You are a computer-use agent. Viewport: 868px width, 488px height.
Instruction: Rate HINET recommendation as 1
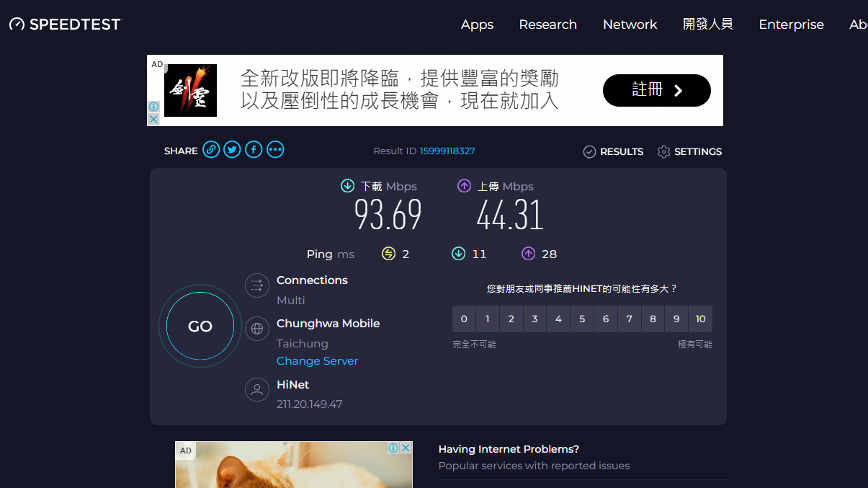point(488,319)
